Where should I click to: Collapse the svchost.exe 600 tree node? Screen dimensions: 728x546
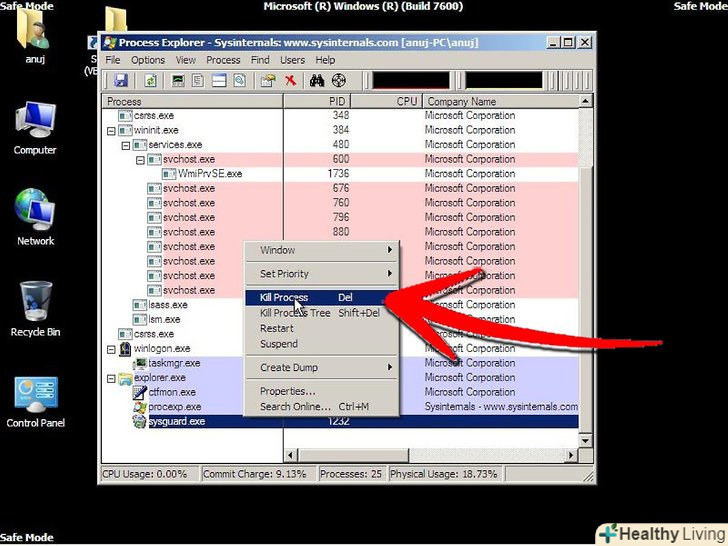tap(140, 160)
